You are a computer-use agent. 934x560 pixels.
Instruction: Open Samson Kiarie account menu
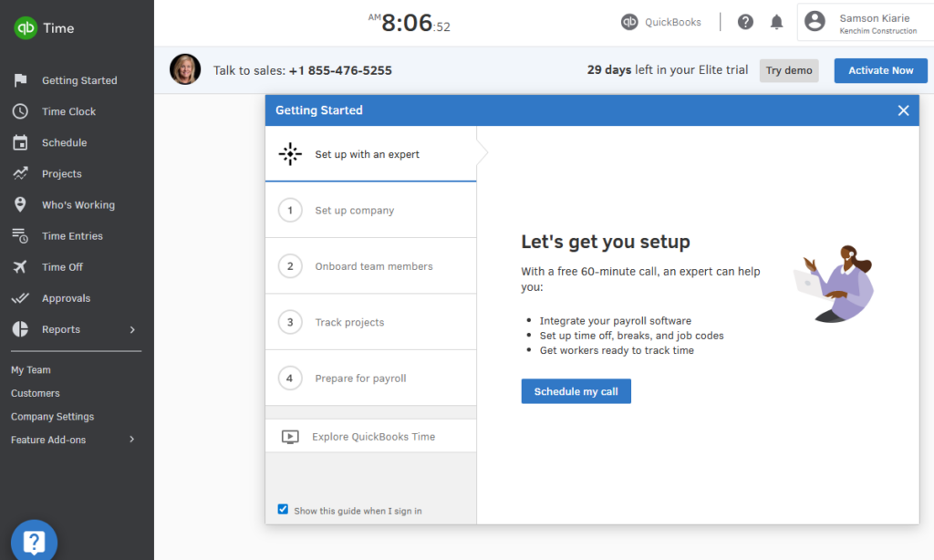(865, 22)
